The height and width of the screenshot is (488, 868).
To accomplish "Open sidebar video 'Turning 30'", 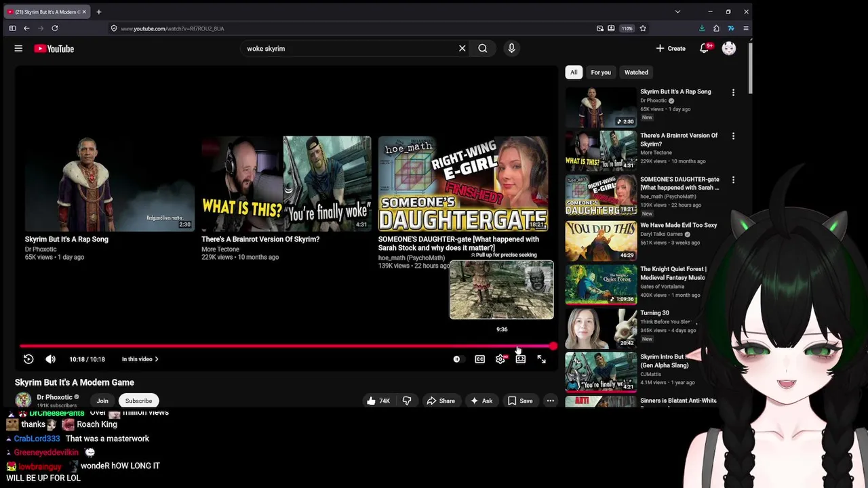I will [654, 313].
